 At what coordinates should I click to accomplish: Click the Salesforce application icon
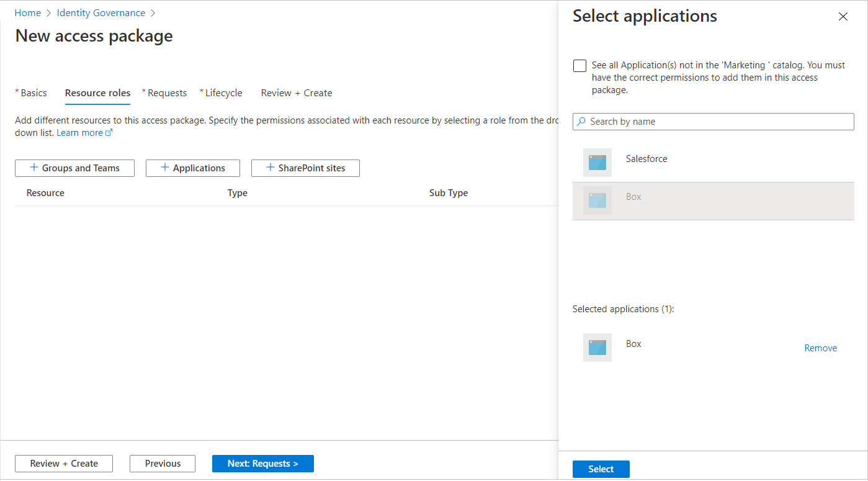[597, 163]
